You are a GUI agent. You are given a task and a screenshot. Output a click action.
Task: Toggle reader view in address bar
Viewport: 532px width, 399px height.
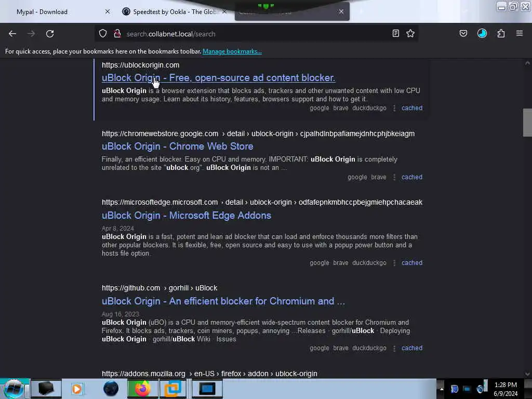(x=395, y=33)
